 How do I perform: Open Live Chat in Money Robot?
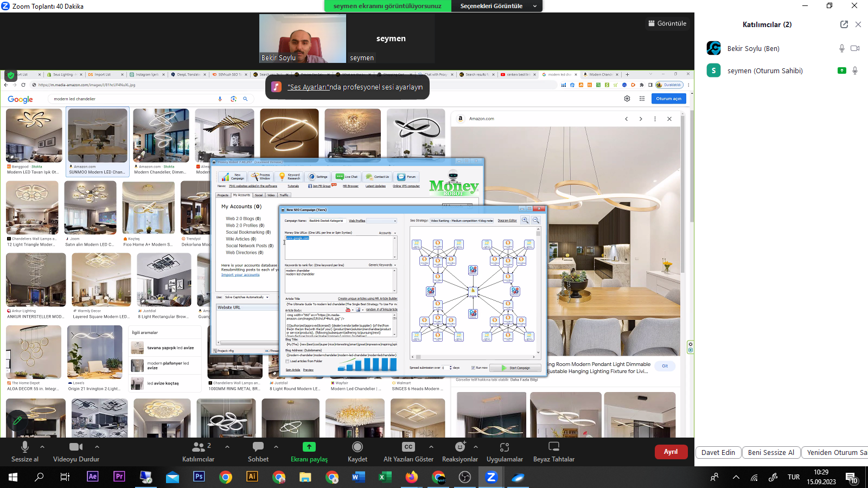tap(347, 177)
